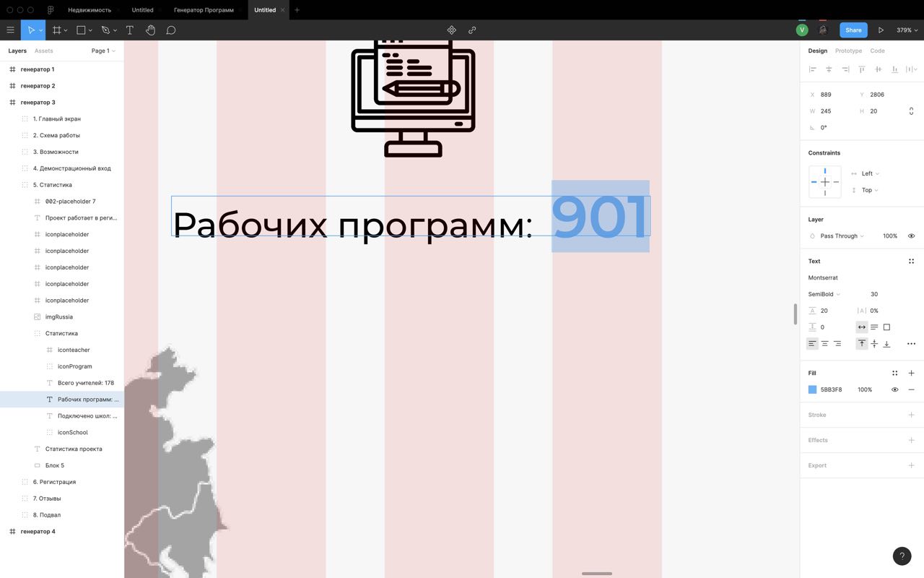Screen dimensions: 924x578
Task: Click the green V user avatar
Action: 802,30
